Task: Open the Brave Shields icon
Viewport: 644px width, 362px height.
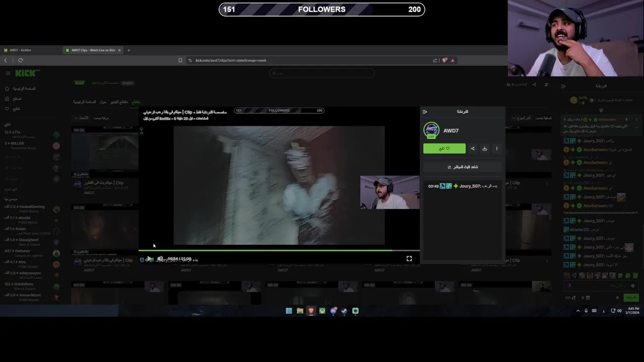Action: click(x=445, y=60)
